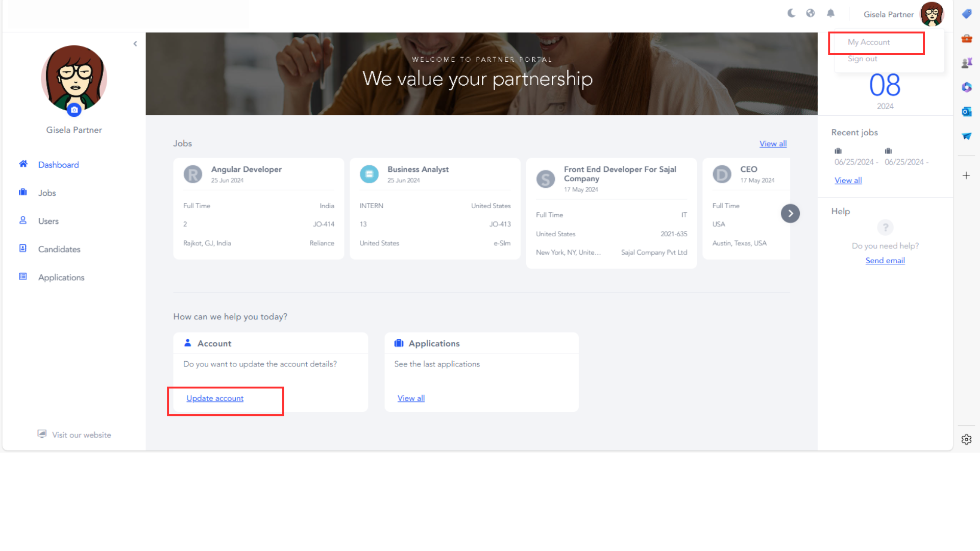
Task: Open Users in the sidebar
Action: coord(48,221)
